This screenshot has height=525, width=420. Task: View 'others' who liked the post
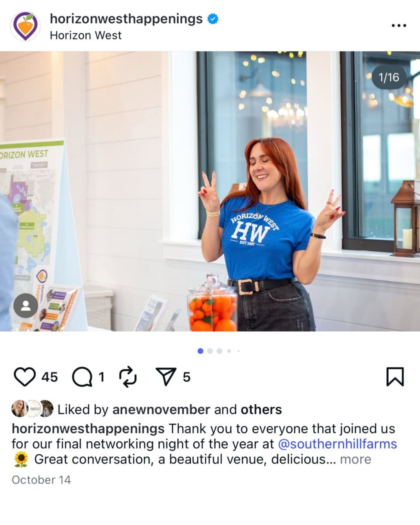(261, 409)
